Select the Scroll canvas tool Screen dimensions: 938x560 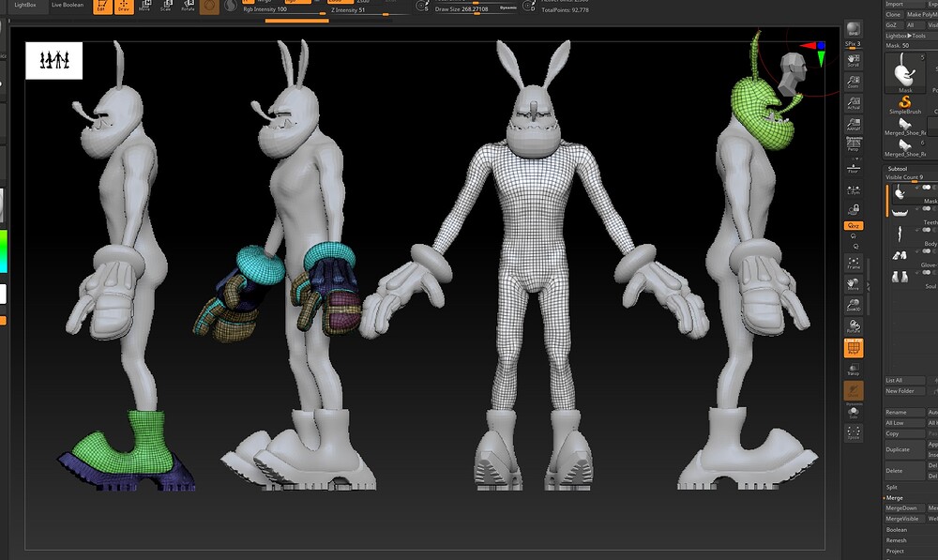(x=853, y=60)
